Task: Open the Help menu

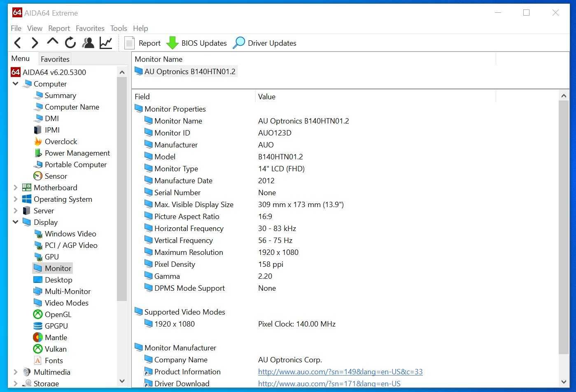Action: tap(140, 28)
